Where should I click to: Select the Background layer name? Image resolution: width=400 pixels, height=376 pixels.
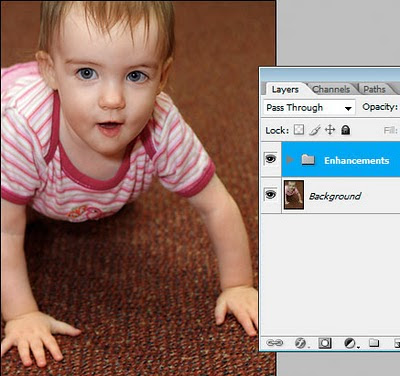coord(335,196)
